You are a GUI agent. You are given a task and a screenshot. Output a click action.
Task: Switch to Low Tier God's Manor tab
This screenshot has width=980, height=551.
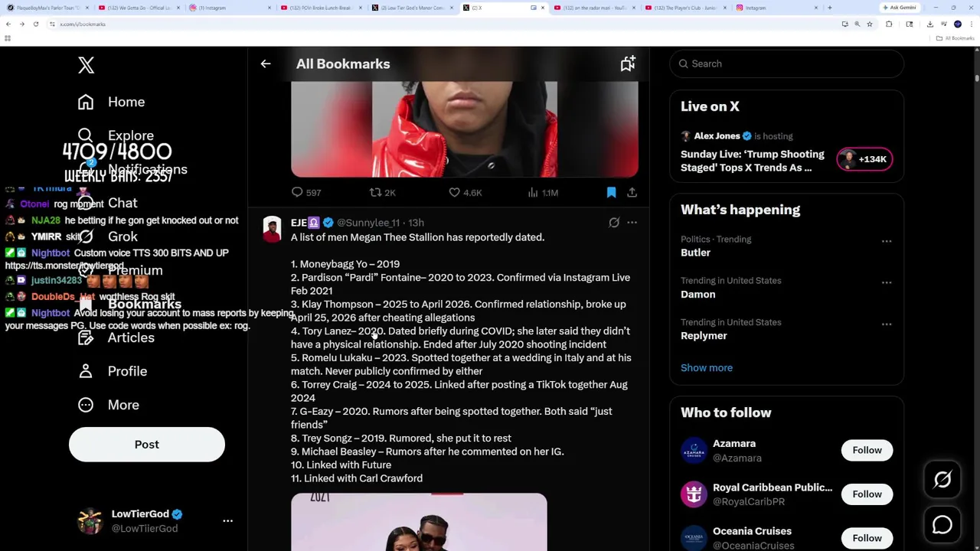pyautogui.click(x=414, y=8)
